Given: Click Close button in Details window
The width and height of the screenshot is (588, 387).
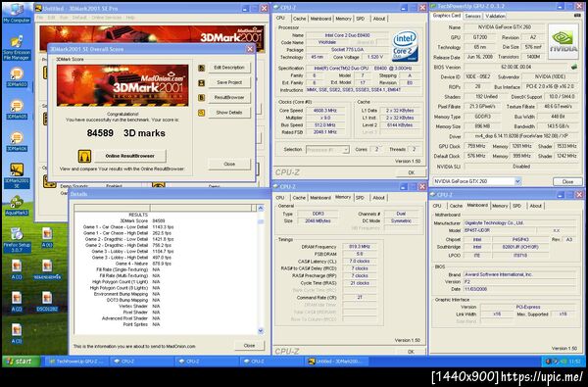Looking at the screenshot, I should (249, 346).
